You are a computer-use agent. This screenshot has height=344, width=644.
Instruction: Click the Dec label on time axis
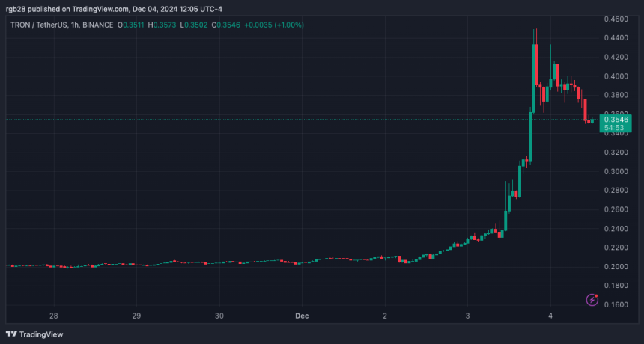(302, 316)
